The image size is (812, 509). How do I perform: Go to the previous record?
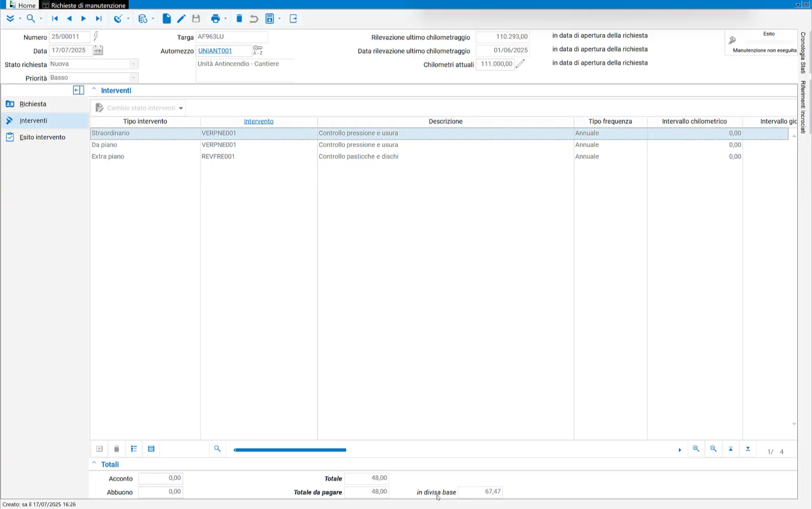(69, 19)
